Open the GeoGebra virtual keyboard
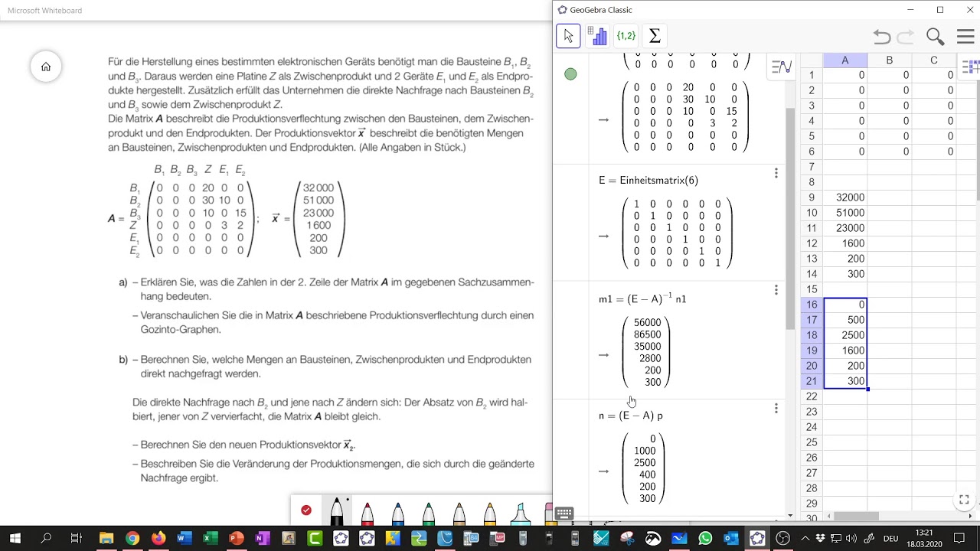 pyautogui.click(x=564, y=514)
